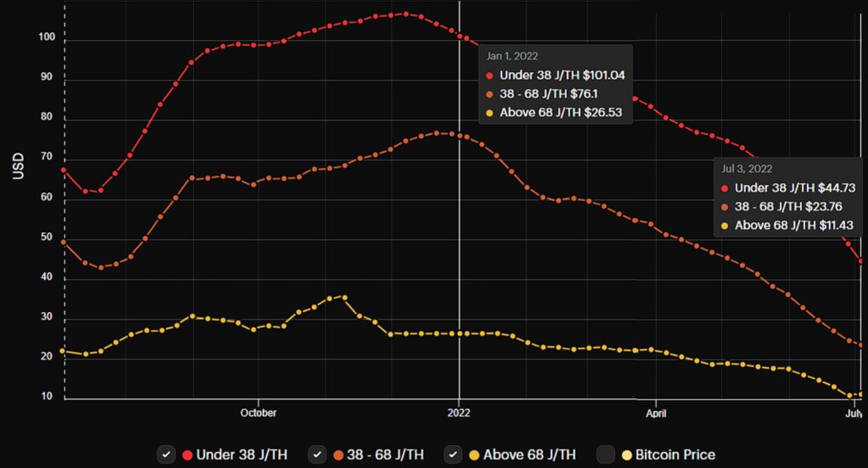
Task: Disable the Above 68 J/TH series checkbox
Action: 454,454
